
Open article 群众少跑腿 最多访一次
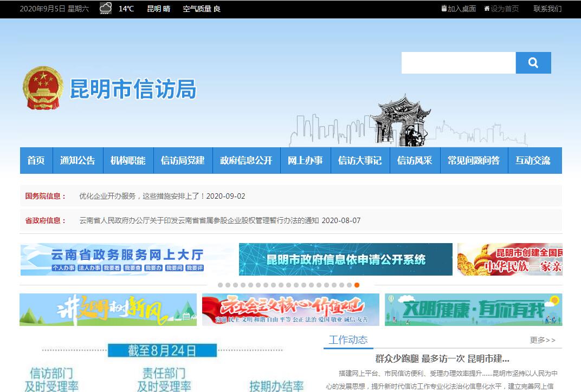(442, 358)
